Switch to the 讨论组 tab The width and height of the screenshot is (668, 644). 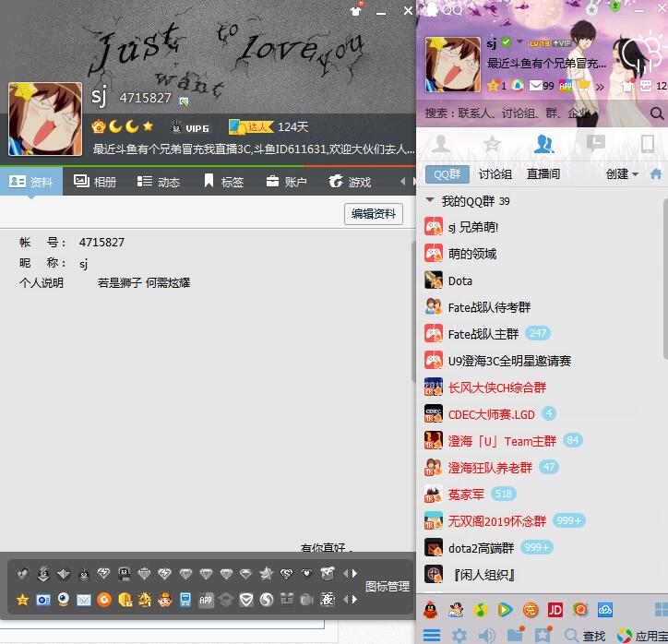[495, 173]
